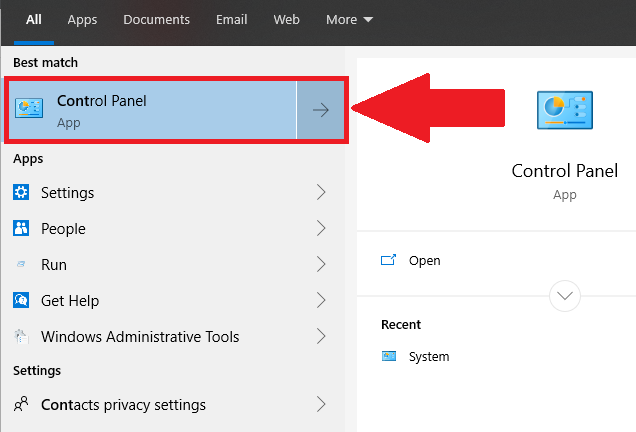Switch to the All search tab

click(x=34, y=19)
